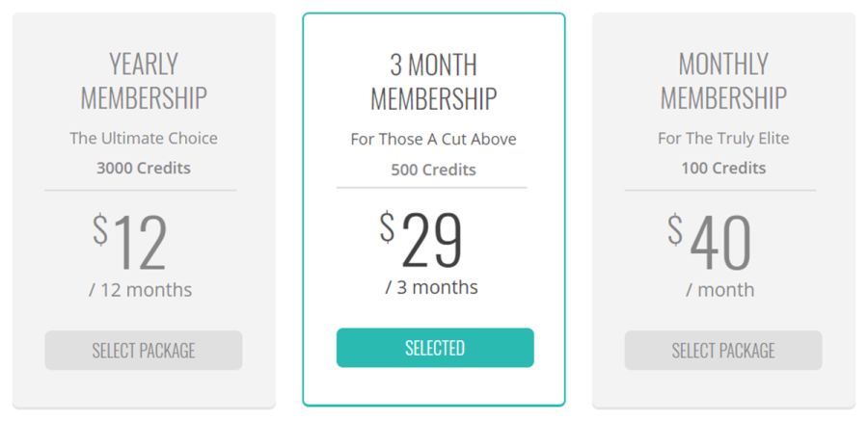This screenshot has height=421, width=868.
Task: Click Select Package under Yearly Membership
Action: (x=144, y=350)
